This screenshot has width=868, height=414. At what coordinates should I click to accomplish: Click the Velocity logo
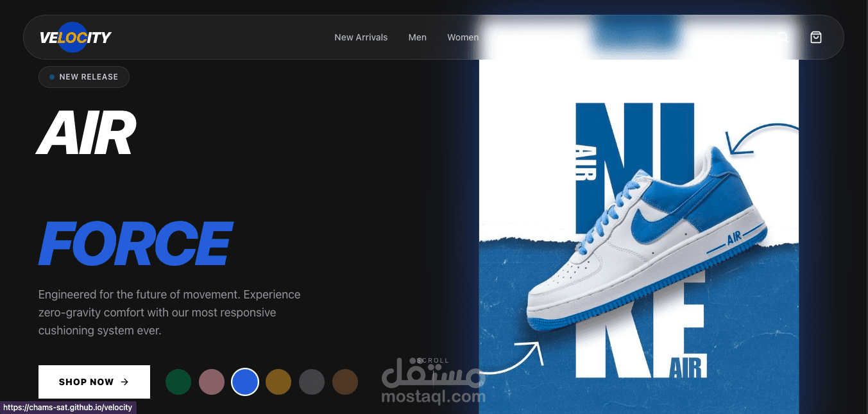(75, 37)
